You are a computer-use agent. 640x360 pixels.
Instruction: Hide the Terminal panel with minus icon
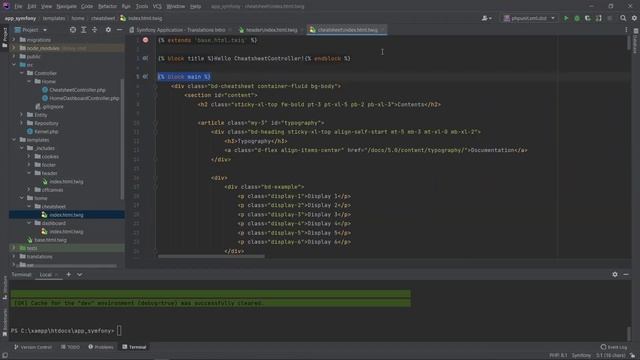pos(626,275)
